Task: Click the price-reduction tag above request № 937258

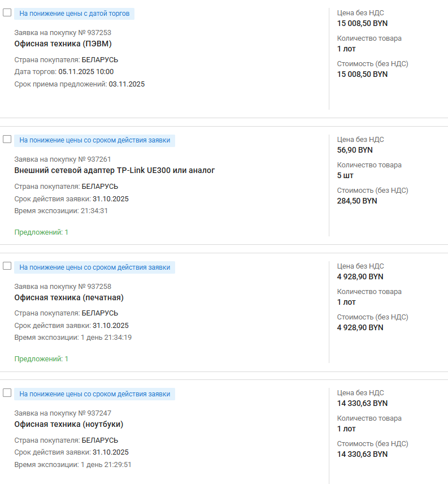Action: tap(94, 267)
